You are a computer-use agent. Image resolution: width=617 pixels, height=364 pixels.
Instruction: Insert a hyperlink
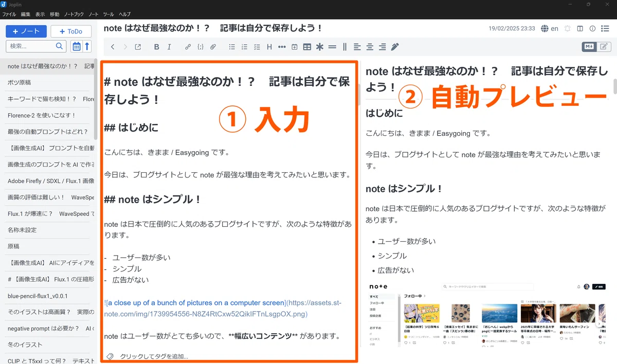tap(188, 47)
